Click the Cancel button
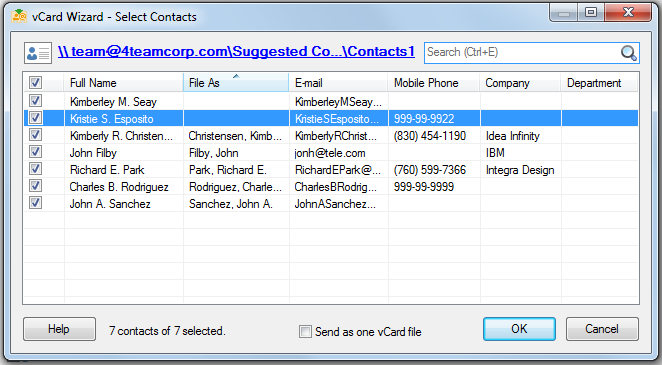Image resolution: width=662 pixels, height=365 pixels. point(602,329)
